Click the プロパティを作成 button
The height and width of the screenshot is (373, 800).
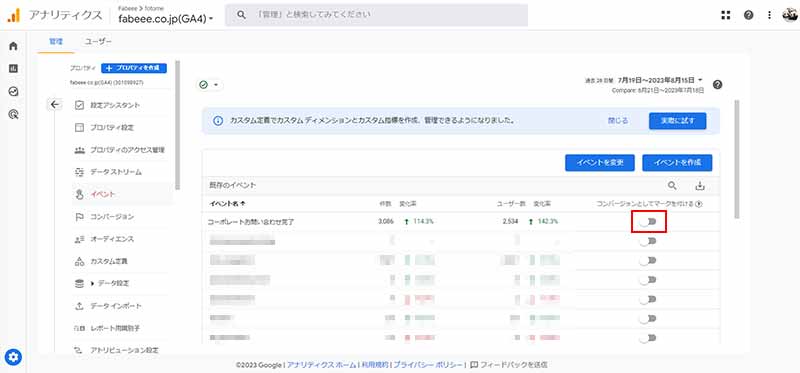click(134, 68)
